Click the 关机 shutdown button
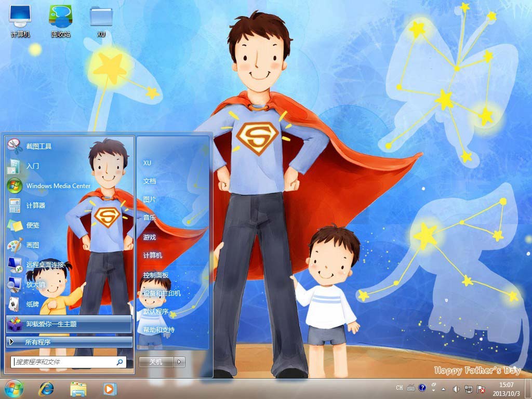This screenshot has height=399, width=532. [x=156, y=362]
